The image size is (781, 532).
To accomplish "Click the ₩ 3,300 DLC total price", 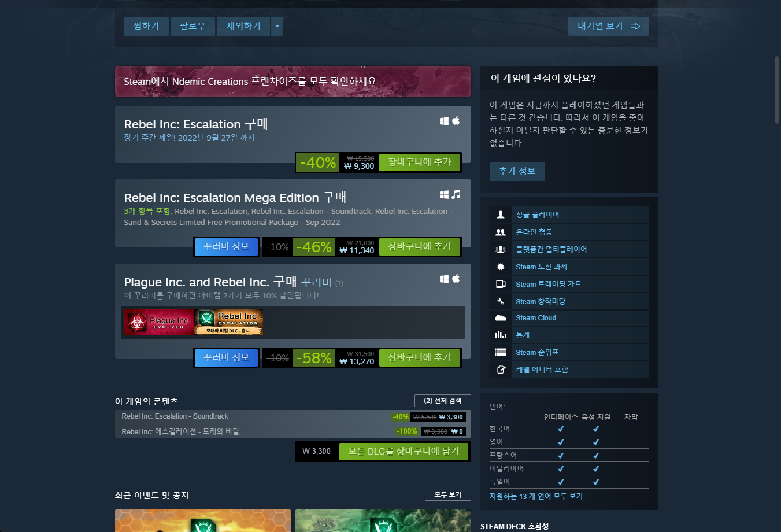I will (316, 452).
